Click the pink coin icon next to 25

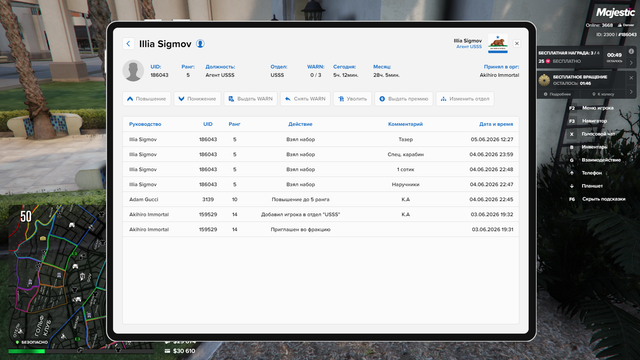click(x=548, y=61)
